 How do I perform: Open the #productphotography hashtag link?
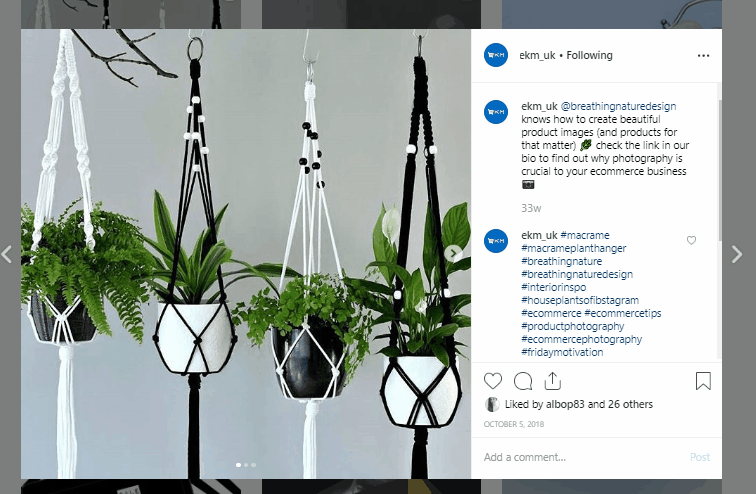click(572, 326)
